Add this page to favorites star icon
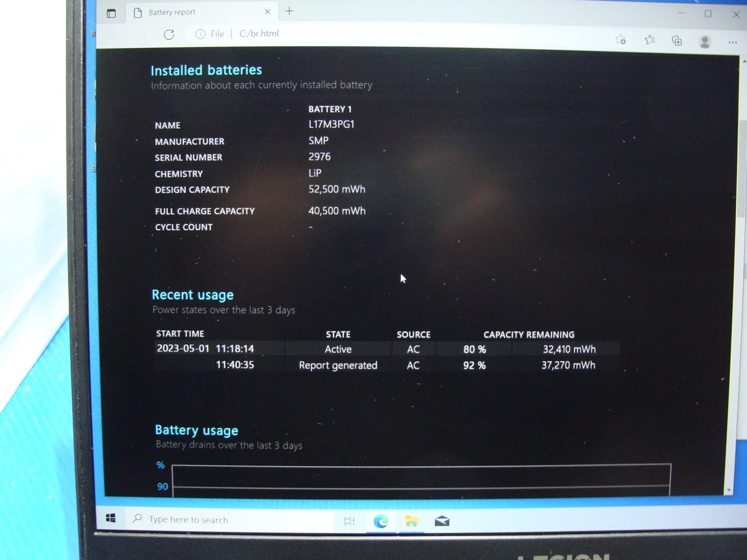This screenshot has height=560, width=747. click(621, 39)
